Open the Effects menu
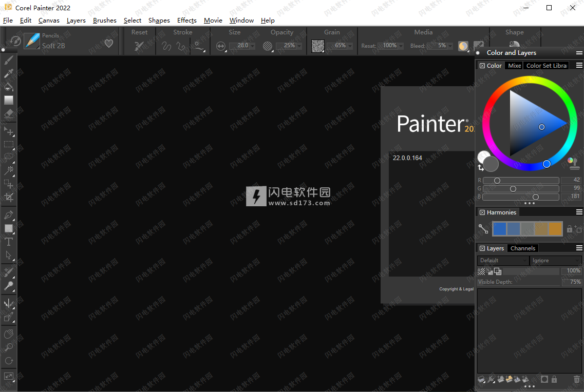Image resolution: width=584 pixels, height=392 pixels. point(186,21)
